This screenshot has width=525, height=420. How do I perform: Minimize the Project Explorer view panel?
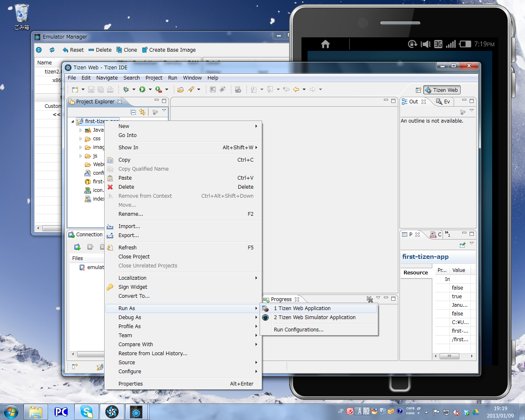click(x=157, y=100)
